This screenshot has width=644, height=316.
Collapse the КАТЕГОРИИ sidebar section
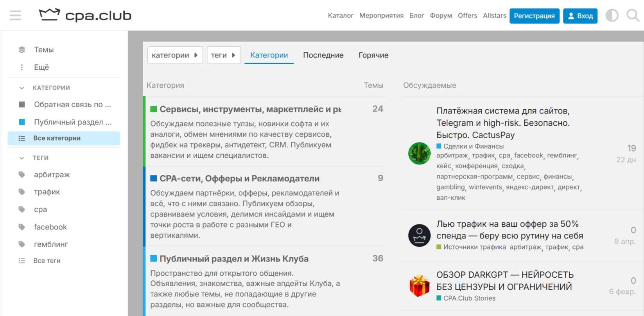[x=22, y=88]
